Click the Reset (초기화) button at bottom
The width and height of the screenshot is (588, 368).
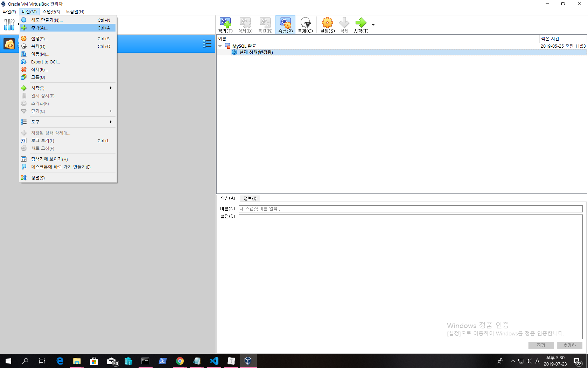click(569, 345)
